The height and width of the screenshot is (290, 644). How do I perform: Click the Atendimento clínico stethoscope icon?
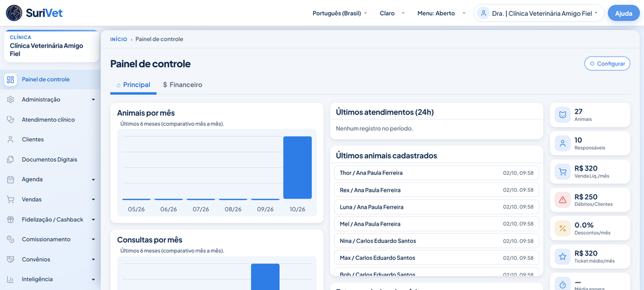click(x=11, y=120)
